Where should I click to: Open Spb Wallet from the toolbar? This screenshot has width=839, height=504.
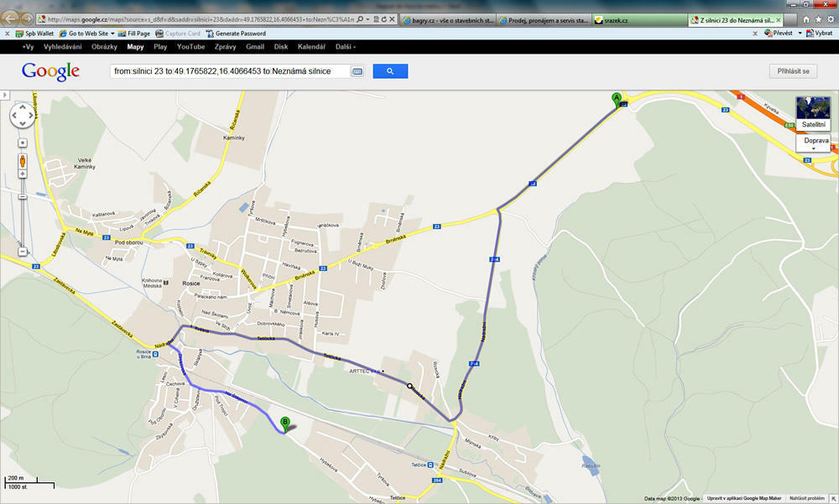tap(34, 34)
